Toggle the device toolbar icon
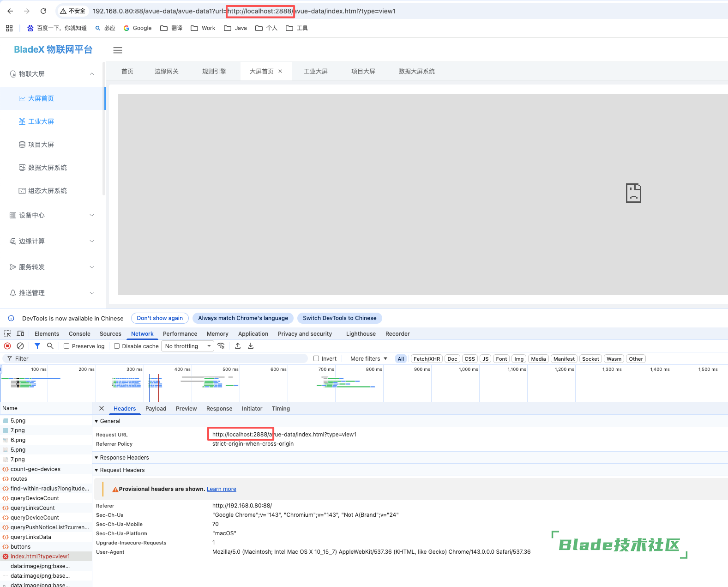 pyautogui.click(x=20, y=333)
